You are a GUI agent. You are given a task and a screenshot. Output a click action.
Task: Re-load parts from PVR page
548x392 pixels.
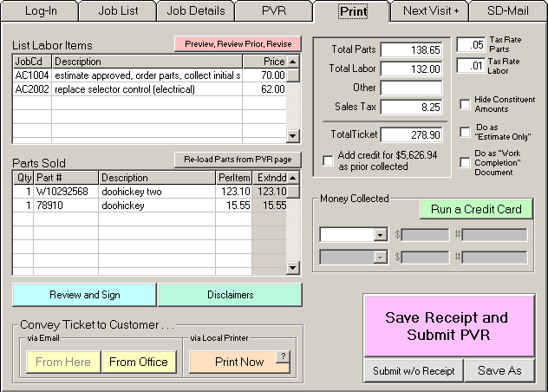pos(238,160)
